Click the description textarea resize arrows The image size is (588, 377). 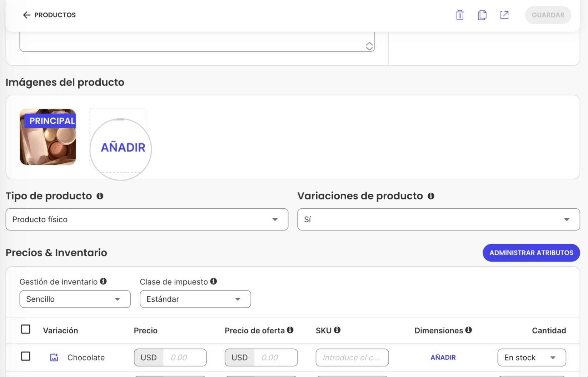(369, 46)
